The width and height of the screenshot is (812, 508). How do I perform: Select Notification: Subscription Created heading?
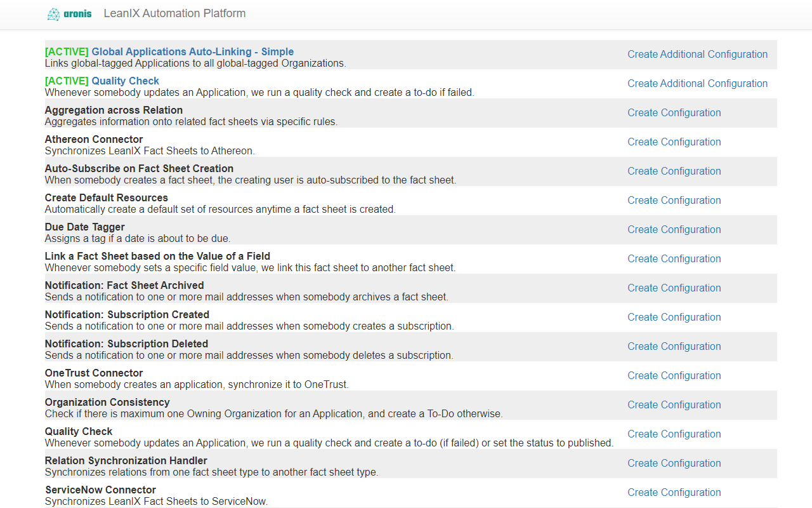(127, 315)
